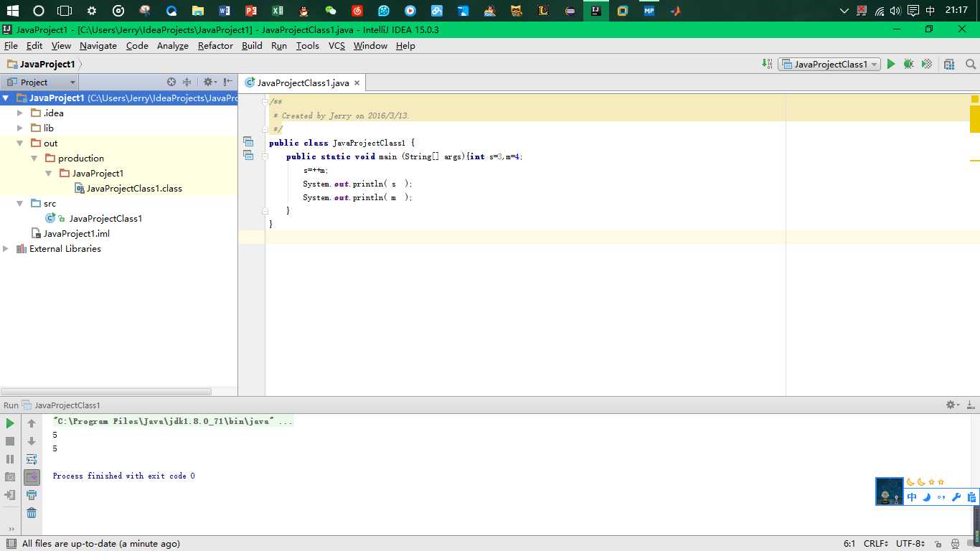Change CRLF line separator in status bar

876,544
